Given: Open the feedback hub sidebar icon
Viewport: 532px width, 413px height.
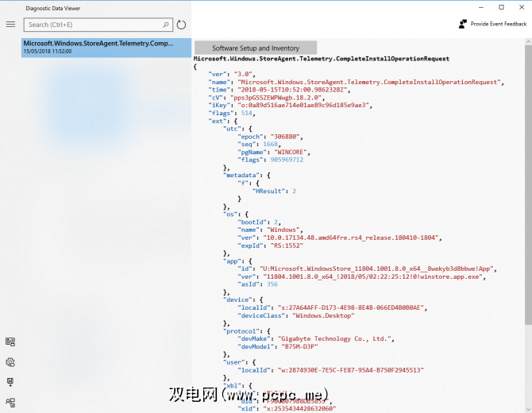Looking at the screenshot, I should [x=10, y=403].
